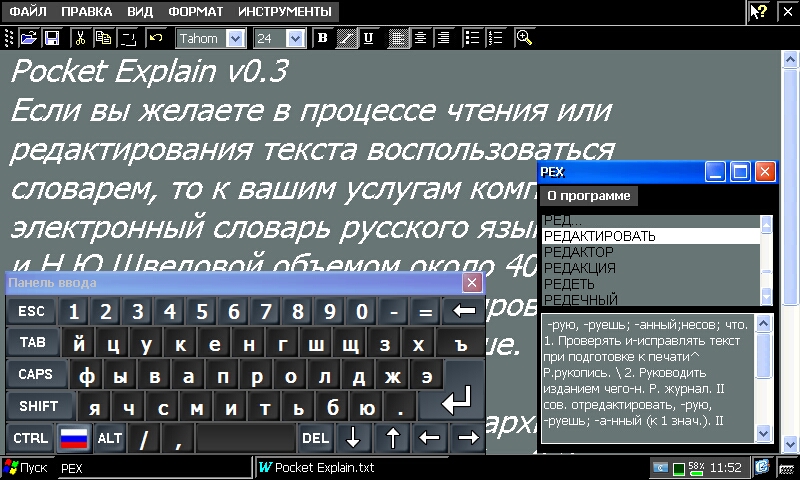Switch language with Russian flag key
Screen dimensions: 800x480
click(74, 438)
